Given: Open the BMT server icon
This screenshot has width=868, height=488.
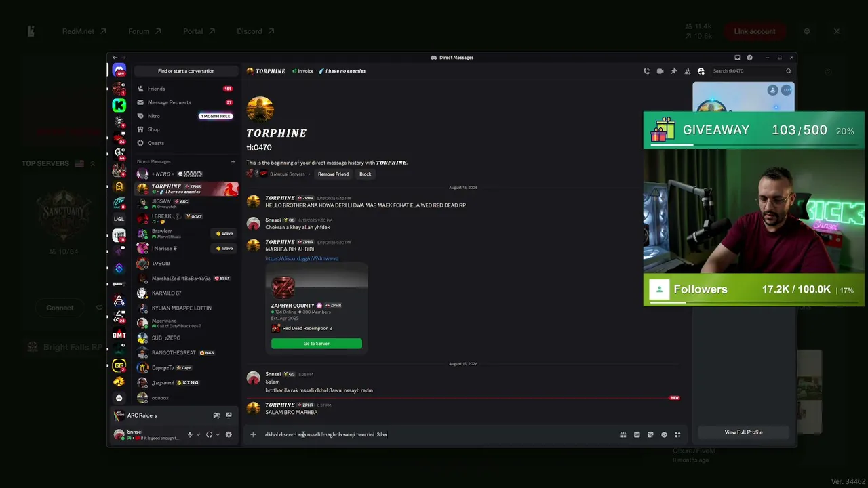Looking at the screenshot, I should point(119,334).
